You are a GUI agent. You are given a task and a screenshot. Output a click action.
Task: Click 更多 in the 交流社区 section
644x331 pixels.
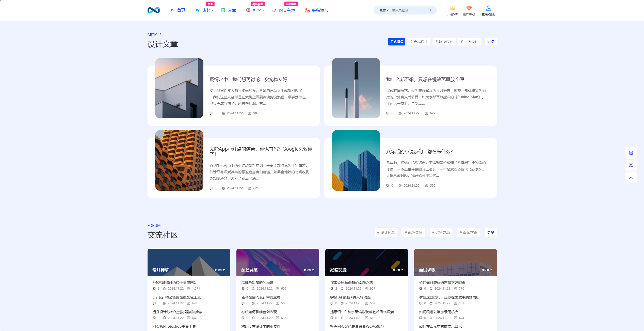(x=491, y=232)
